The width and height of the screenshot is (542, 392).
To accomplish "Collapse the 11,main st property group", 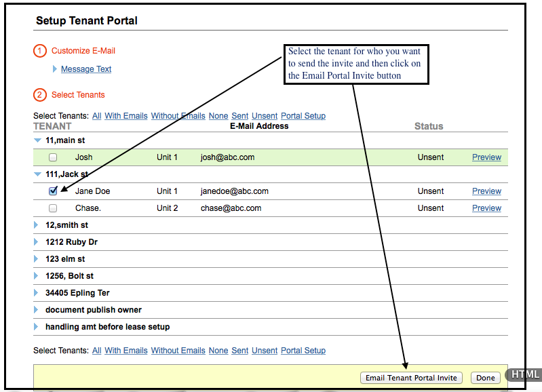I will point(37,140).
